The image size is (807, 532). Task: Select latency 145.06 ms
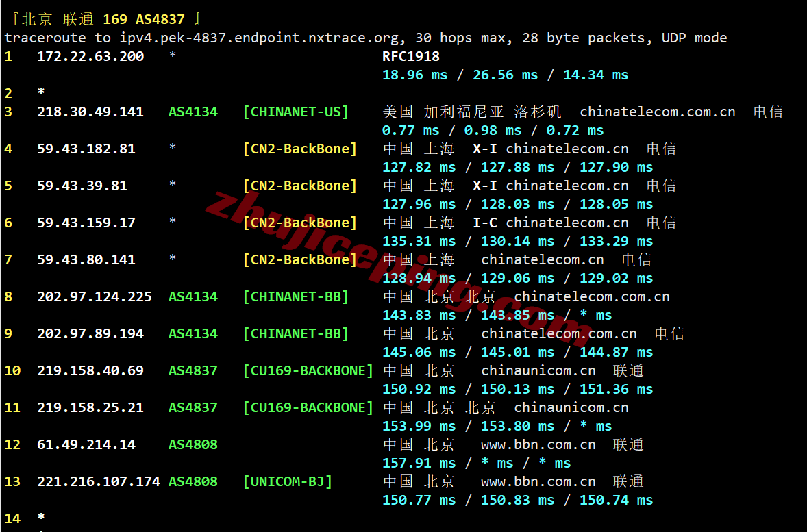419,353
